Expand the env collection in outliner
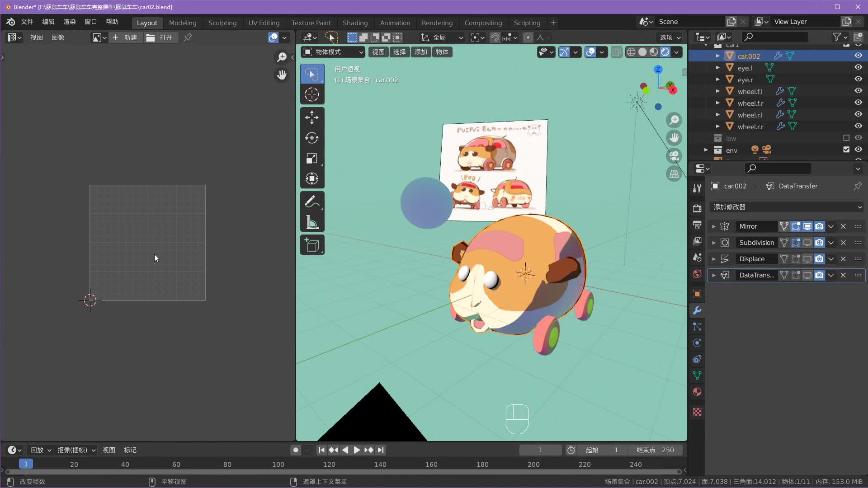 click(706, 150)
